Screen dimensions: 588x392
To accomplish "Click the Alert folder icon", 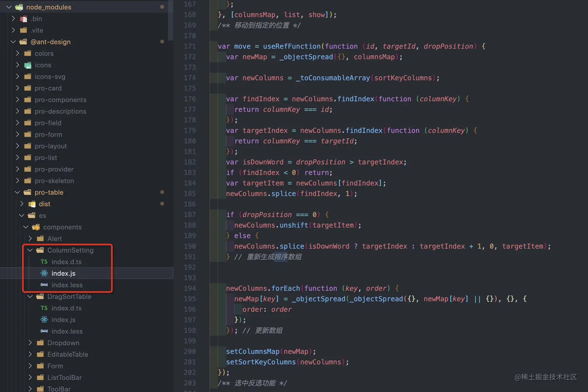I will (40, 238).
